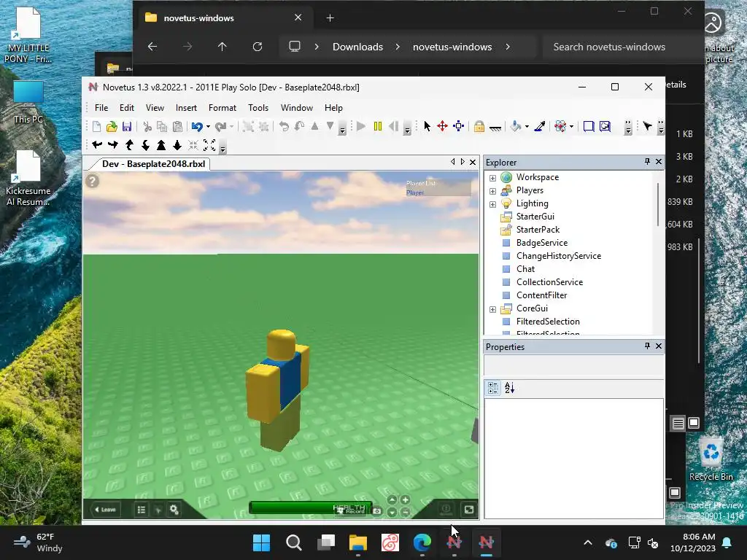Click the yellow Pause button in toolbar
Viewport: 747px width, 560px height.
click(378, 126)
